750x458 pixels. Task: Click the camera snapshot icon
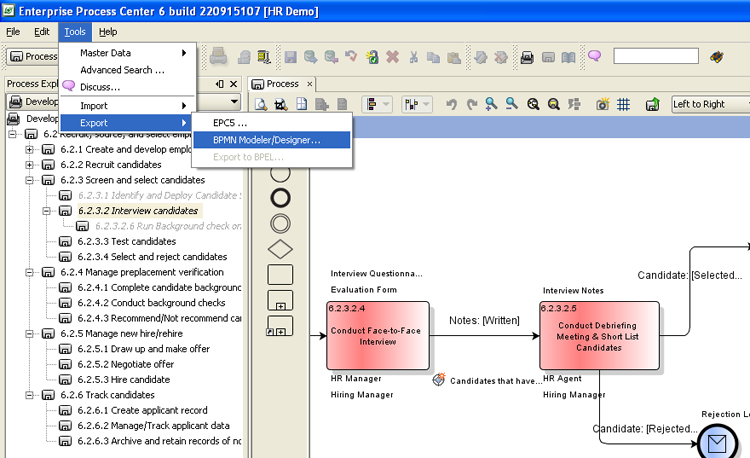(603, 104)
